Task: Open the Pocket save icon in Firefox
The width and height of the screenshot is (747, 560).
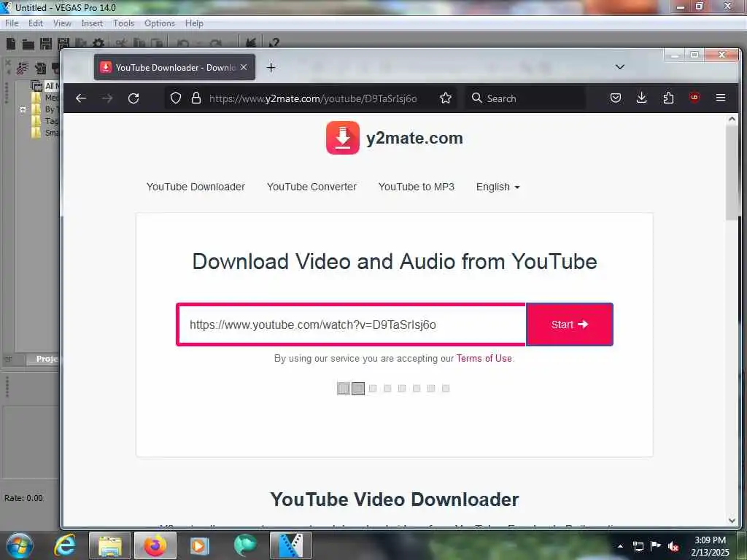Action: 616,98
